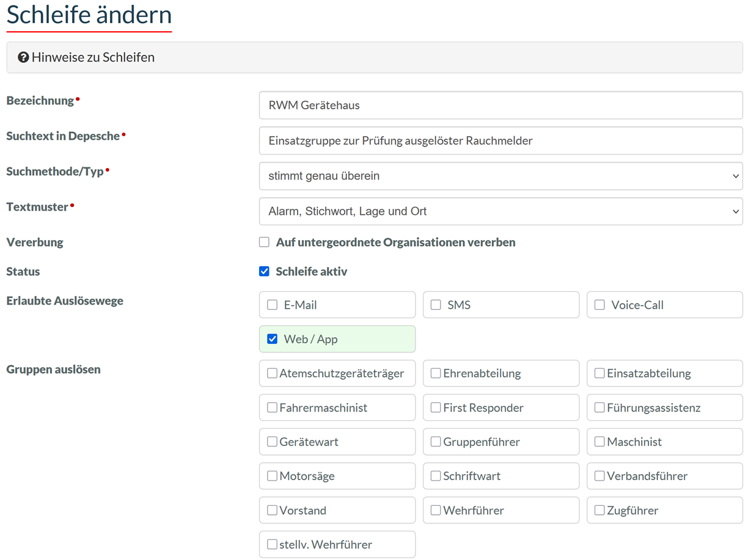The height and width of the screenshot is (560, 748).
Task: Click the Bezeichnung input field
Action: (500, 105)
